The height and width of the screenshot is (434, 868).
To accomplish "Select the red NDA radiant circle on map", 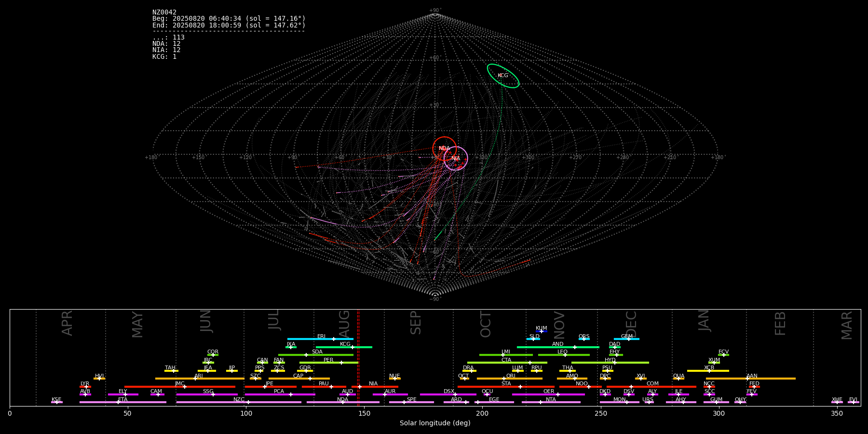I will click(x=445, y=149).
